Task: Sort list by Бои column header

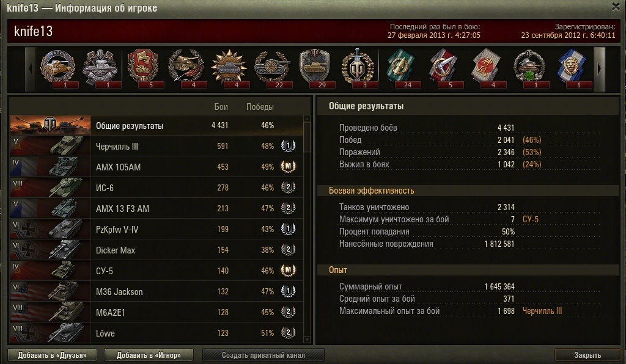Action: pos(221,107)
